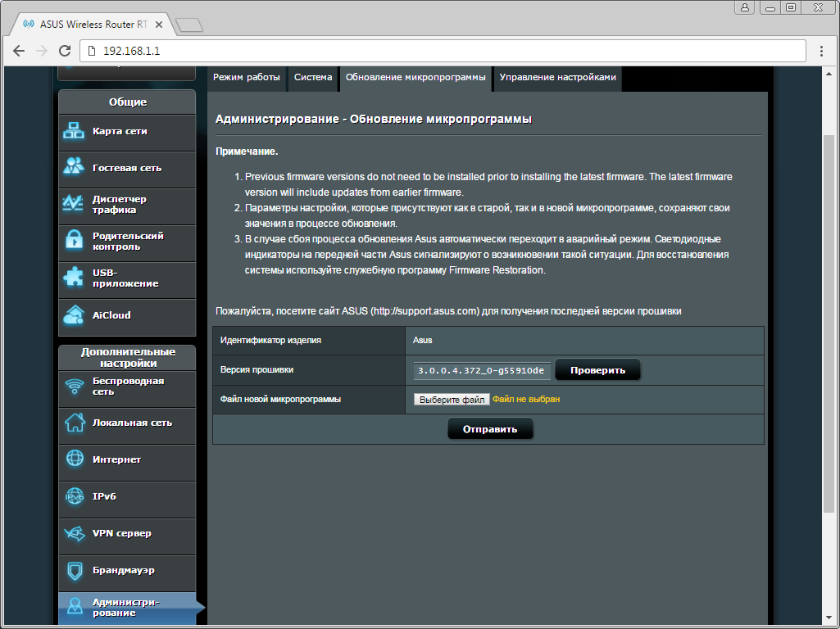Click the Родительский контроль menu label
Viewport: 840px width, 629px height.
(128, 241)
